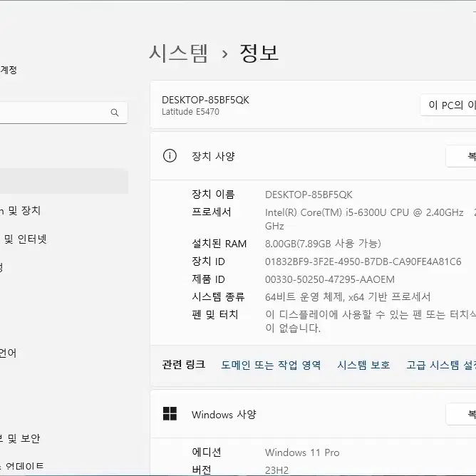Click the 64비트 운영 체제 system type value
Image resolution: width=476 pixels, height=476 pixels.
348,296
